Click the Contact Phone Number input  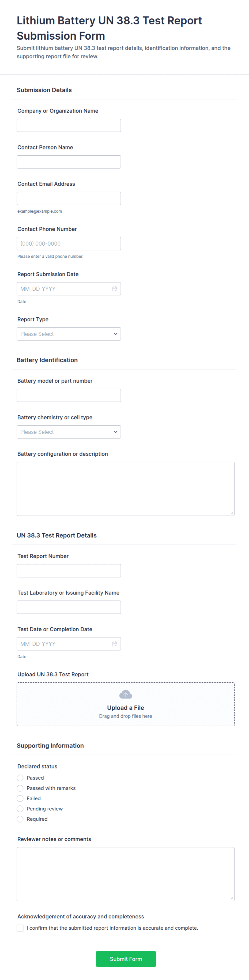[69, 243]
